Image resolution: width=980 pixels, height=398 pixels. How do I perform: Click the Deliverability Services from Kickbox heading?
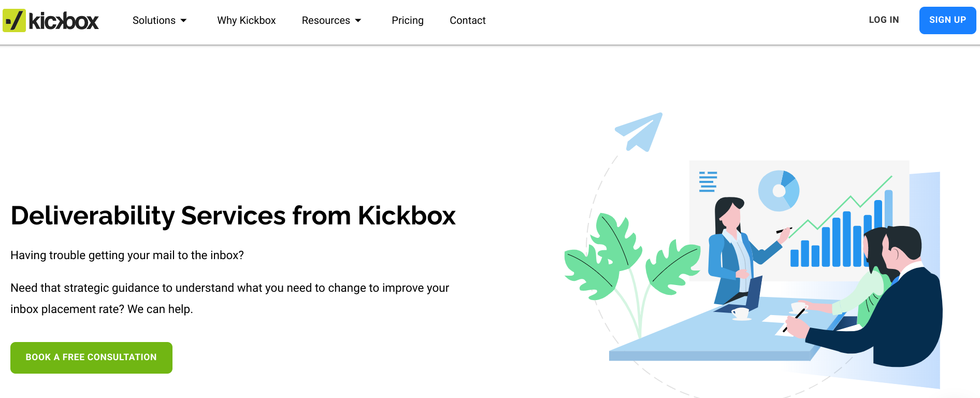pyautogui.click(x=233, y=216)
